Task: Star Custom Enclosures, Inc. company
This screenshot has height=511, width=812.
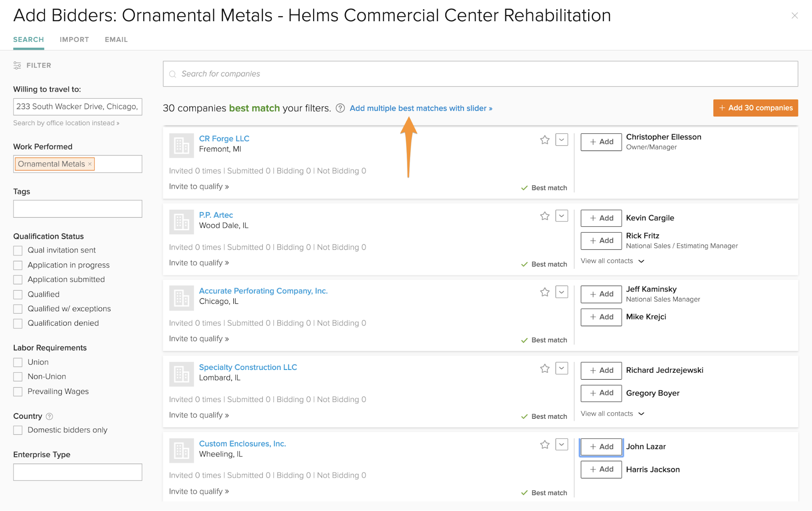Action: point(545,444)
